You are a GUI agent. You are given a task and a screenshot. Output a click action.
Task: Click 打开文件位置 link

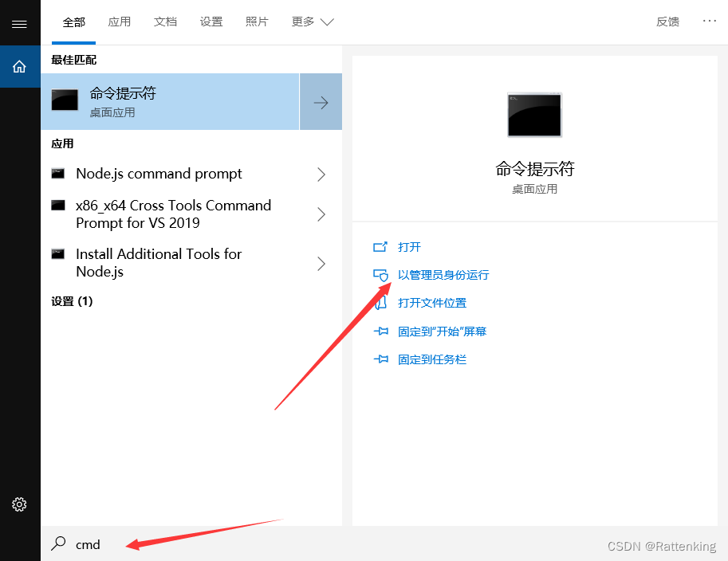[432, 303]
